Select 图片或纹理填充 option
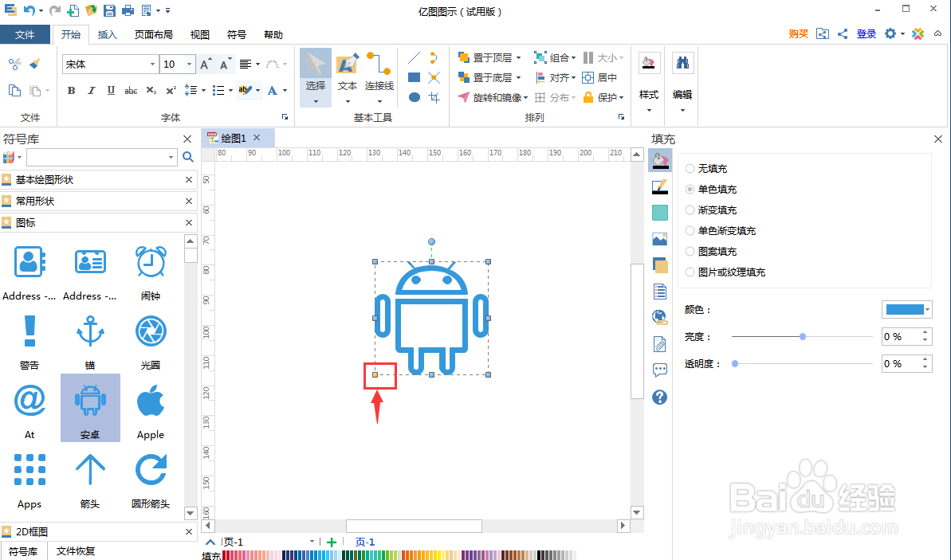The width and height of the screenshot is (951, 560). point(725,272)
